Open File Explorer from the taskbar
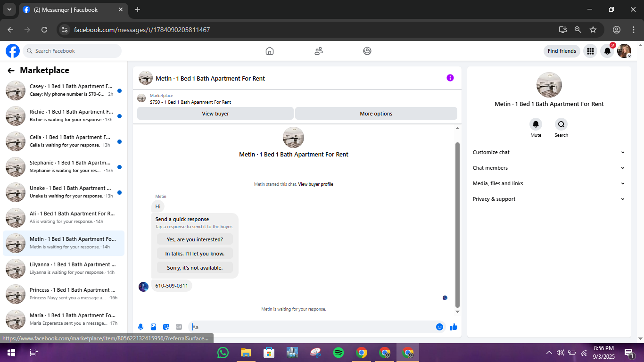This screenshot has width=644, height=362. (246, 352)
